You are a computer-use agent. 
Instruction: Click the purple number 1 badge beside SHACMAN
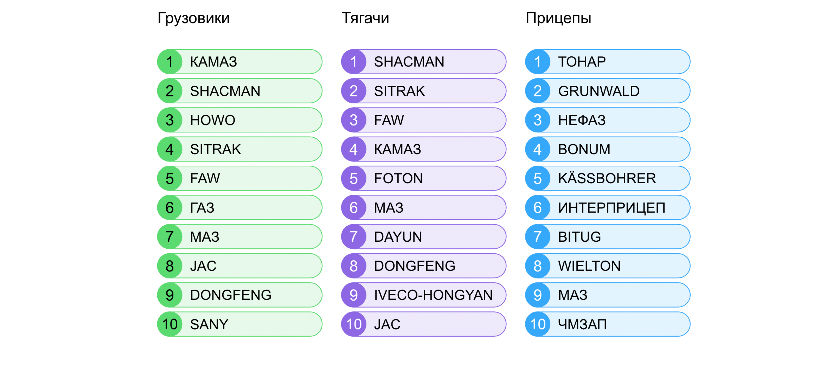tap(353, 62)
